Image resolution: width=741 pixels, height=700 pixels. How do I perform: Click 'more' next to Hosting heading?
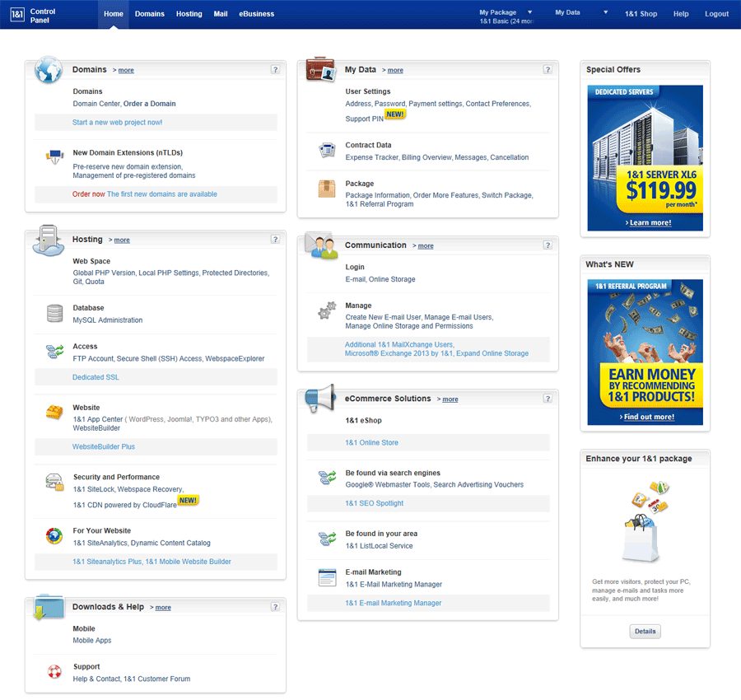tap(122, 240)
